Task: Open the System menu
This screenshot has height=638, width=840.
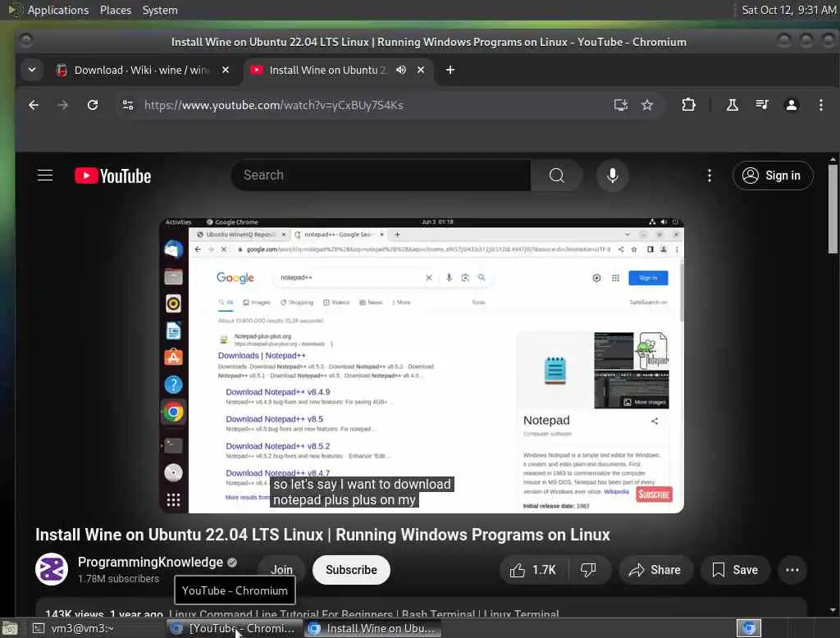Action: tap(160, 10)
